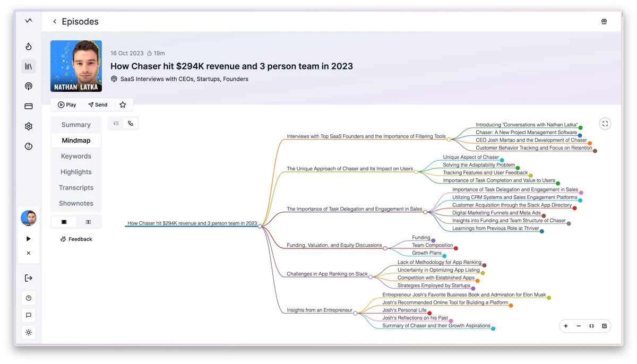Go back to Episodes with the chevron

(x=55, y=22)
